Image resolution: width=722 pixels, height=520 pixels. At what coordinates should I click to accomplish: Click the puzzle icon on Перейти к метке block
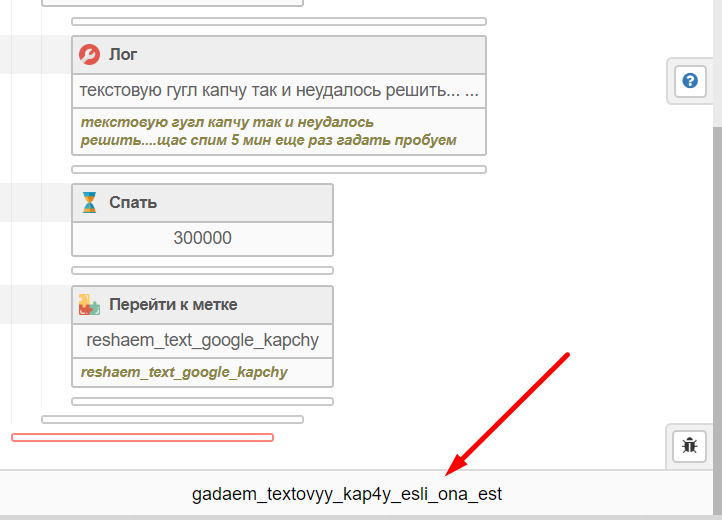point(90,305)
